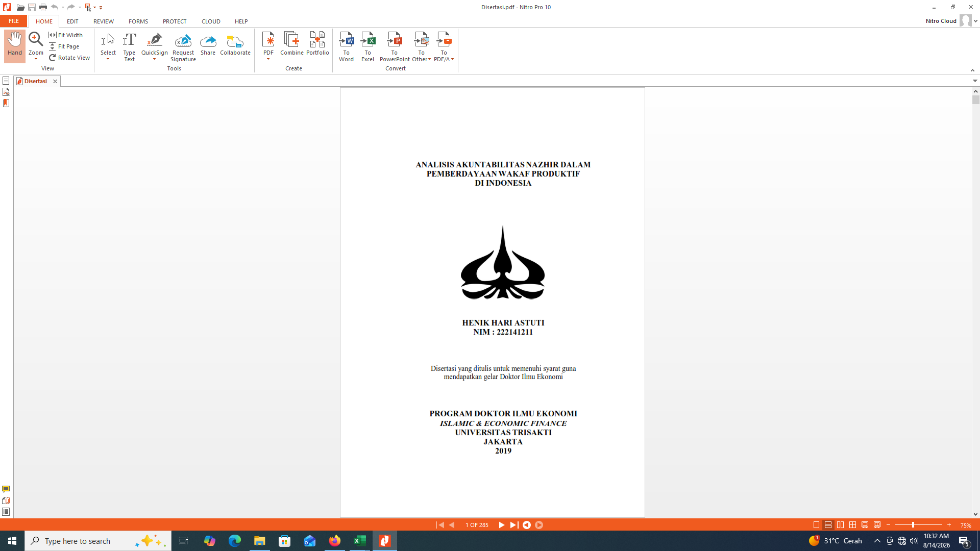Image resolution: width=980 pixels, height=551 pixels.
Task: Expand the Zoom tool dropdown arrow
Action: point(36,59)
